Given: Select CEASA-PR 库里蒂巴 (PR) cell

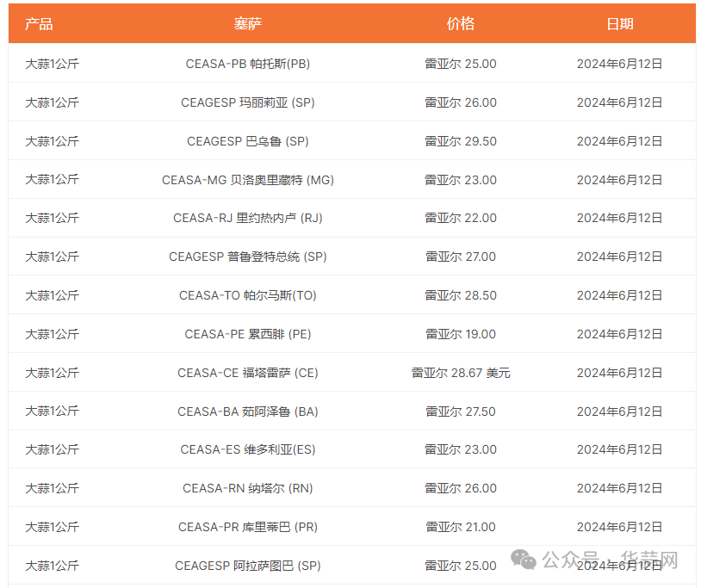Looking at the screenshot, I should coord(248,527).
